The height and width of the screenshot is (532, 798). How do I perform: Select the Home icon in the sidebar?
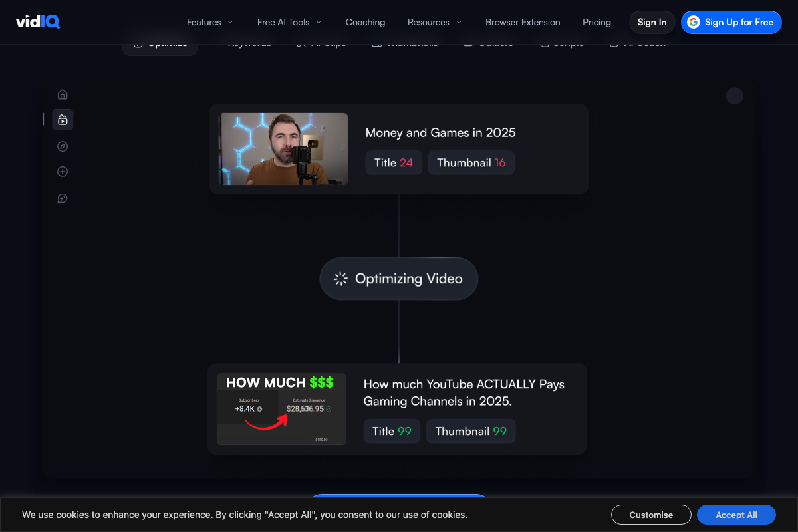click(63, 94)
